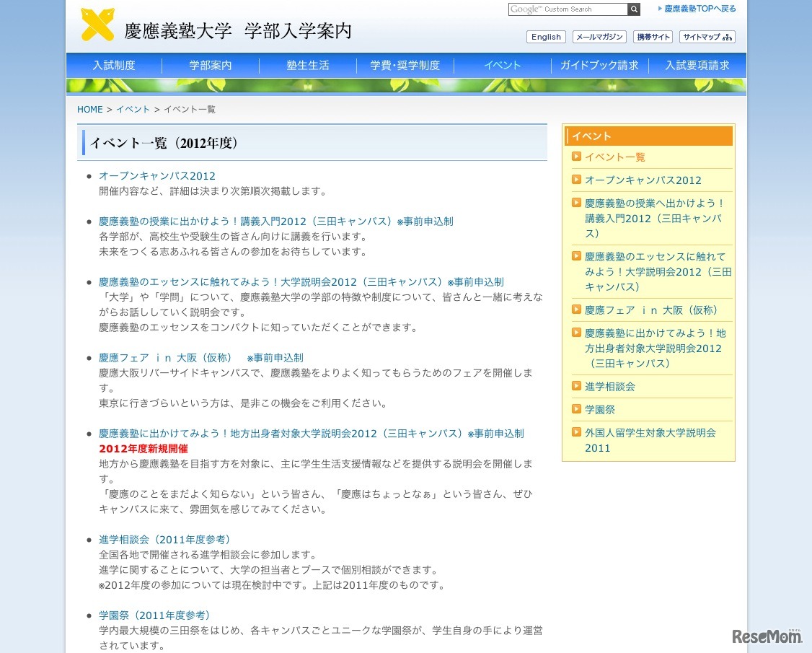The width and height of the screenshot is (812, 653).
Task: Open 進学相談会(2011年度参考) link
Action: [164, 540]
